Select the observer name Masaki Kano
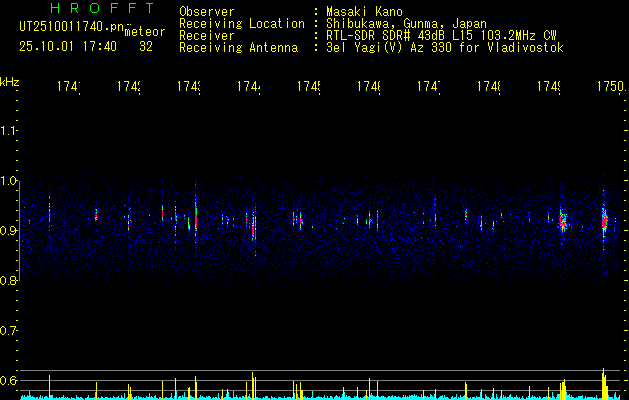Image resolution: width=629 pixels, height=400 pixels. tap(365, 11)
